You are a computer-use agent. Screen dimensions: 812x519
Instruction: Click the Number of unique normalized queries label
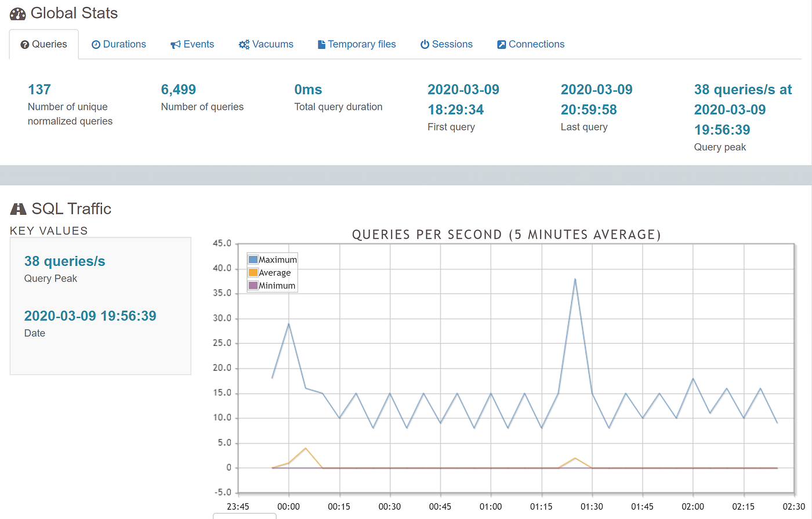click(70, 114)
